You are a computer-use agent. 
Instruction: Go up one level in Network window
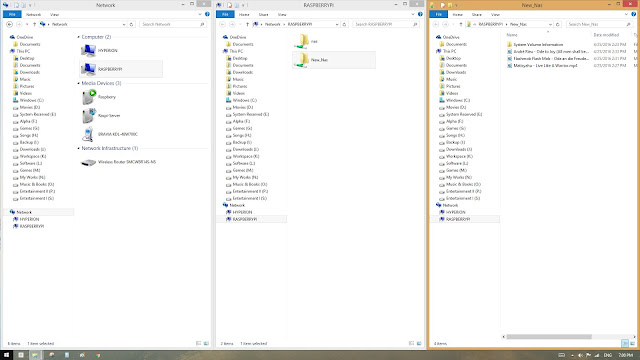(34, 24)
